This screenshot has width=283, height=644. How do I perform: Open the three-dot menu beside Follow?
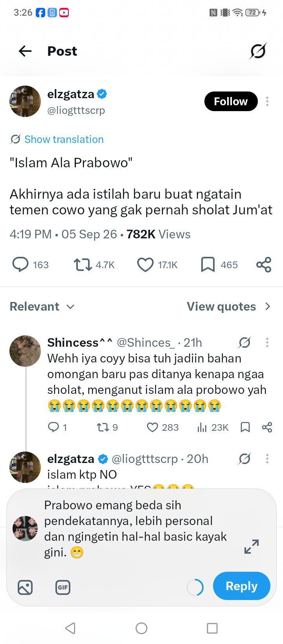click(x=267, y=101)
